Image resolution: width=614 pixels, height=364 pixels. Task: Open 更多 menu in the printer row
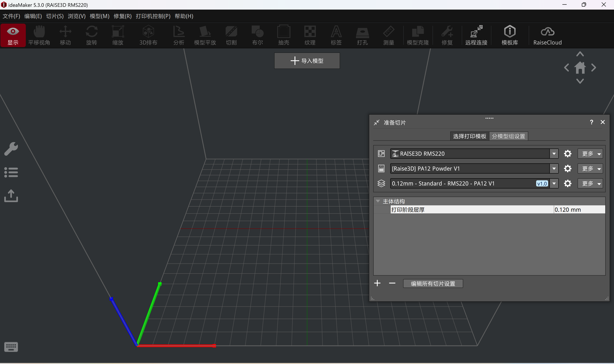pyautogui.click(x=590, y=154)
